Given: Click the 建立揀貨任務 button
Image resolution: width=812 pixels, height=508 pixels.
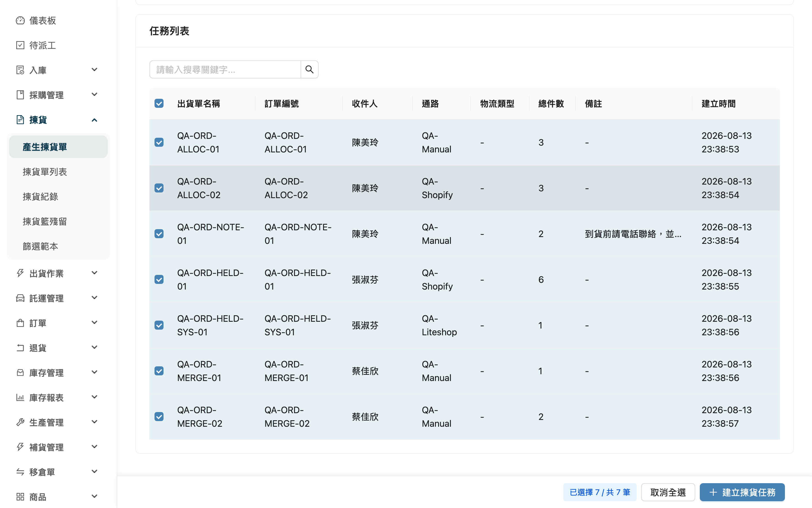Looking at the screenshot, I should coord(742,492).
